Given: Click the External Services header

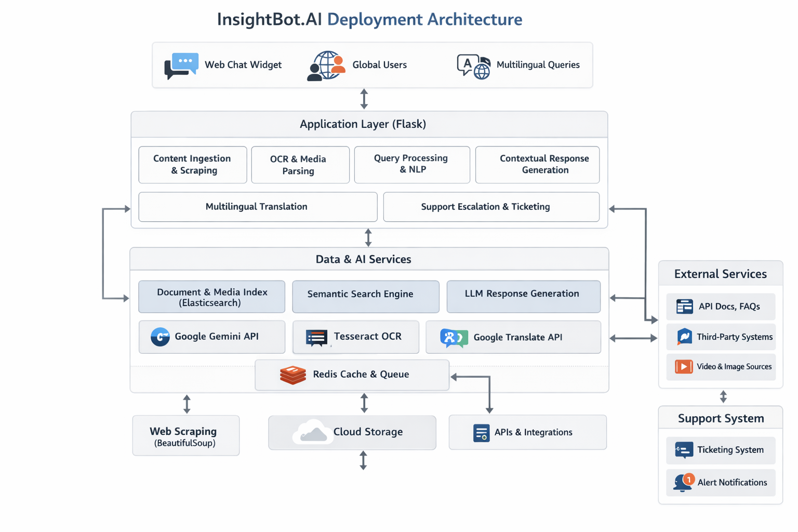Looking at the screenshot, I should tap(721, 274).
